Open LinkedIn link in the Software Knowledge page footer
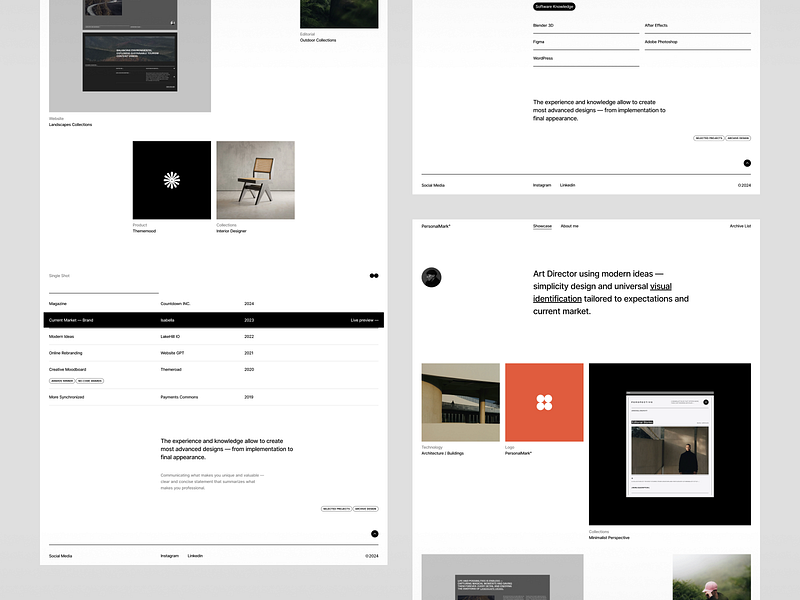The image size is (800, 600). (x=567, y=185)
